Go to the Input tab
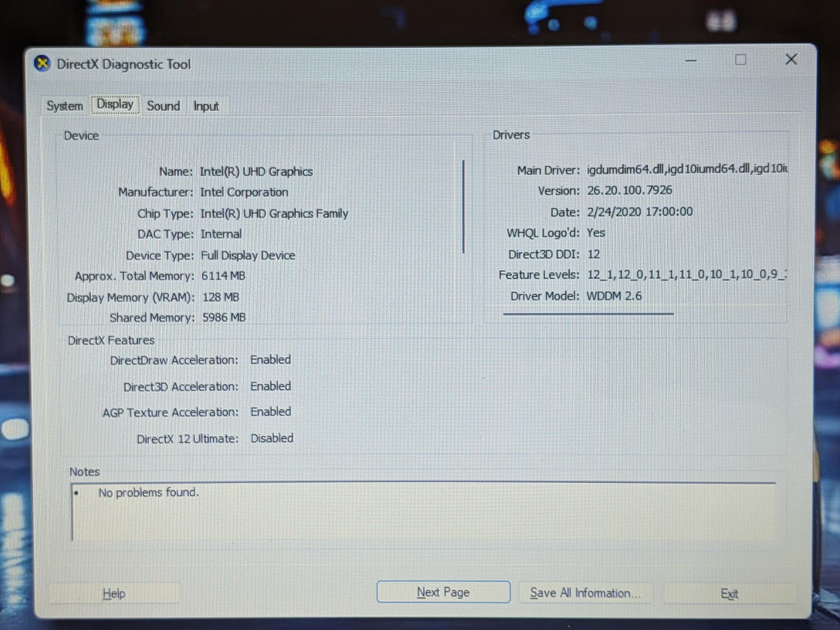Screen dimensions: 840x630 point(206,107)
